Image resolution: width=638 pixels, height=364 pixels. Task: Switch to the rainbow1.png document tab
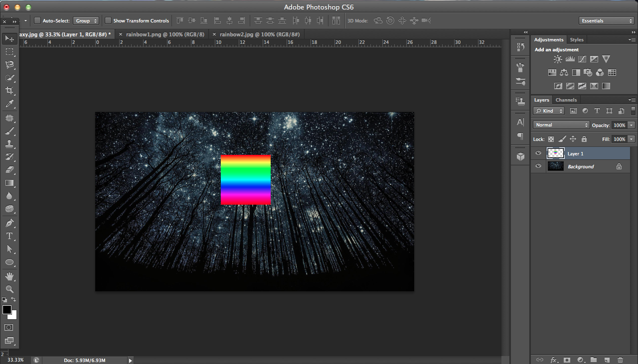point(165,34)
